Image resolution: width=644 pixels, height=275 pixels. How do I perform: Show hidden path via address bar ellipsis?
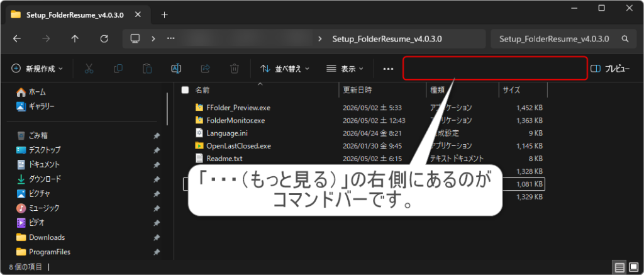[171, 38]
